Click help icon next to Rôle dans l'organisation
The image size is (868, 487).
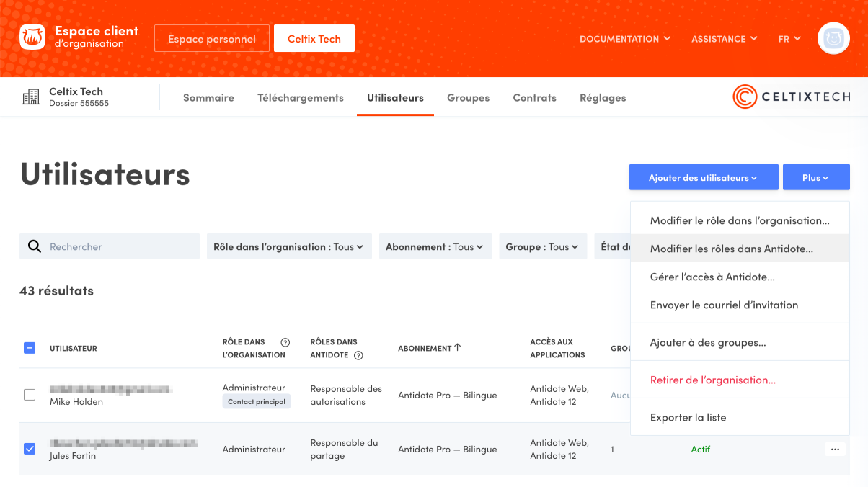pyautogui.click(x=285, y=342)
